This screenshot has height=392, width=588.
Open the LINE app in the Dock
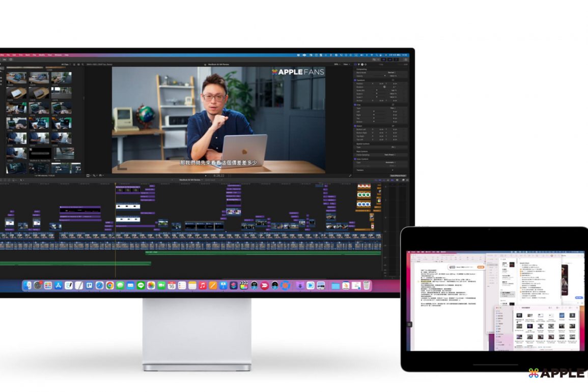pos(141,286)
